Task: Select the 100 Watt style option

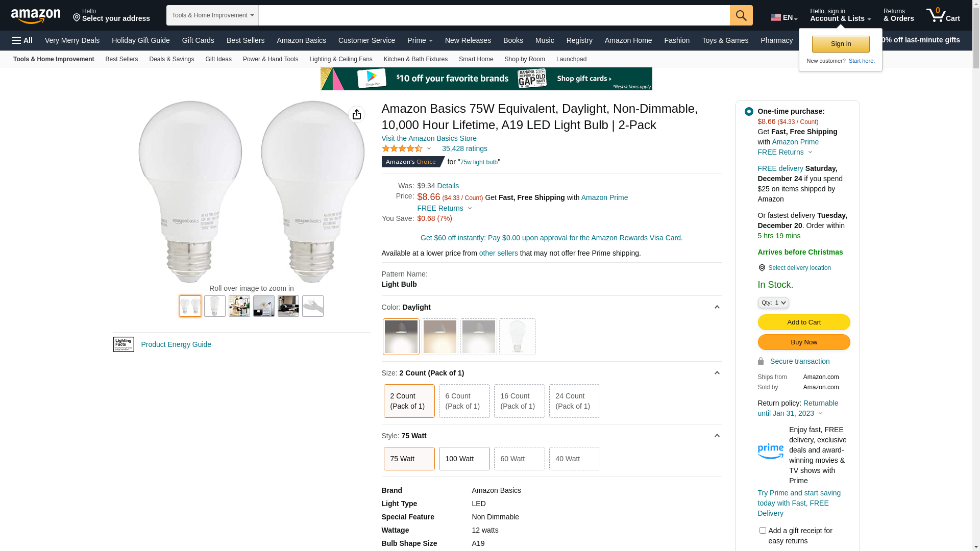Action: click(x=464, y=459)
